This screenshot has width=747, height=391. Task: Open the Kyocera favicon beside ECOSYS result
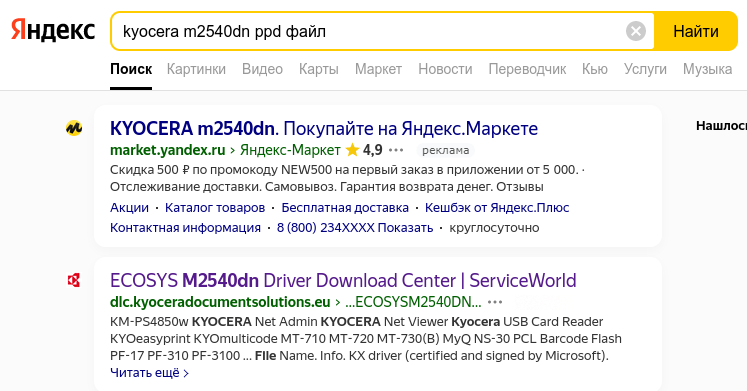click(74, 281)
